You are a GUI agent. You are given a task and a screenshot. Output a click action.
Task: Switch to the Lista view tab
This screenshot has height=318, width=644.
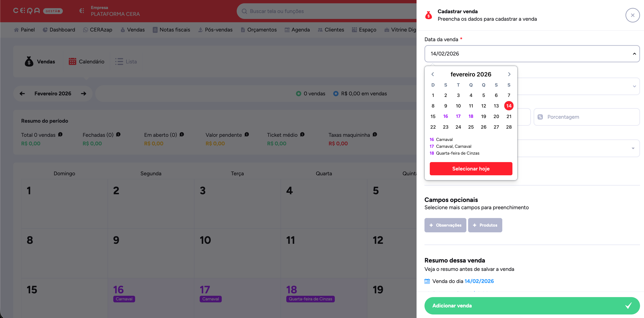click(126, 61)
